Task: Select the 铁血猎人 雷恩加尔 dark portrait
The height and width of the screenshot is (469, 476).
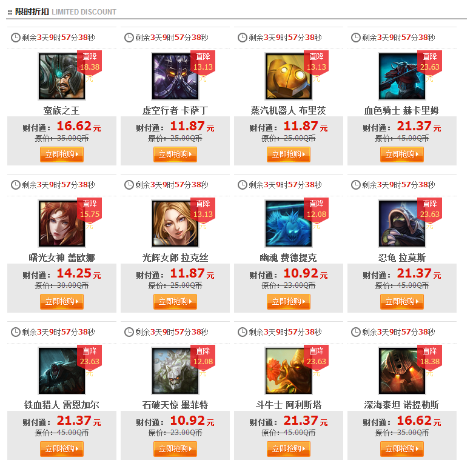Action: tap(62, 371)
